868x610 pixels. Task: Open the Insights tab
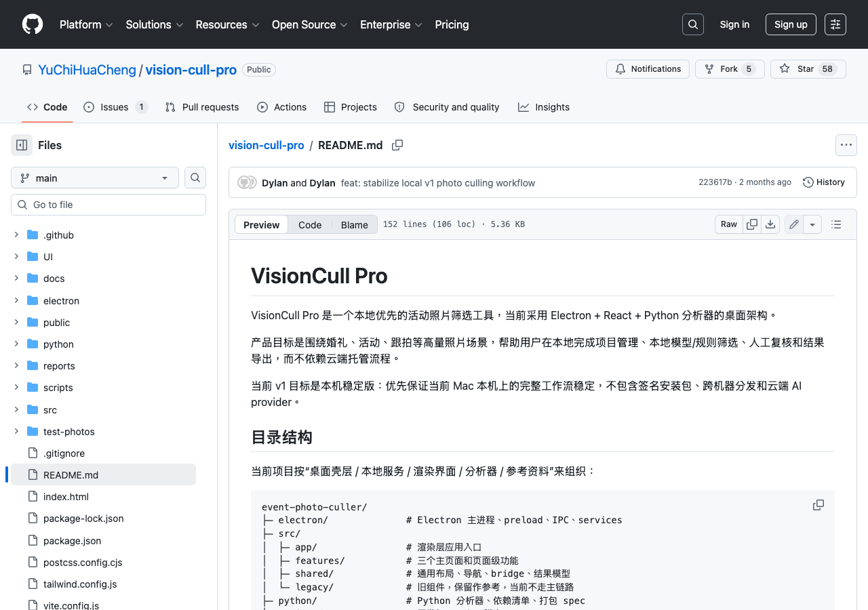pyautogui.click(x=544, y=107)
